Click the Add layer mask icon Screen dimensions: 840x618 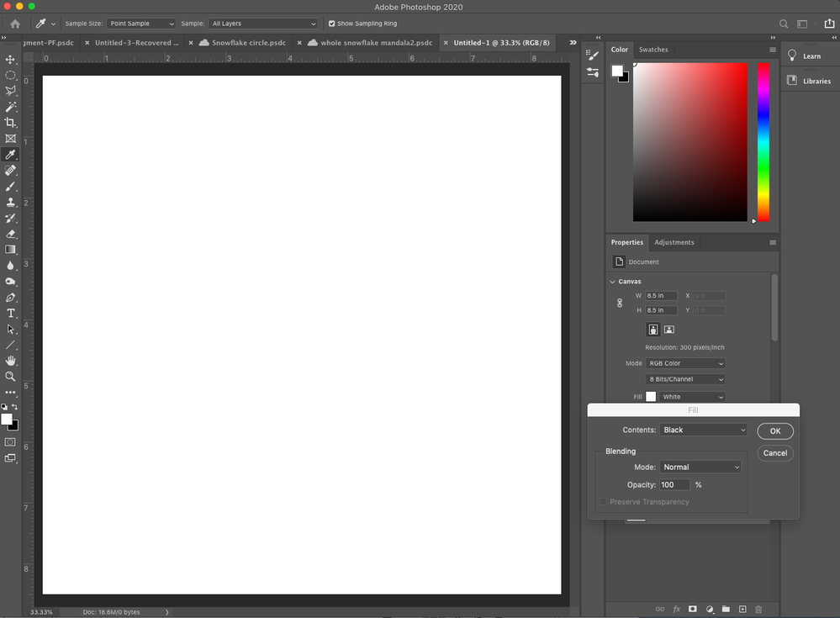(692, 609)
